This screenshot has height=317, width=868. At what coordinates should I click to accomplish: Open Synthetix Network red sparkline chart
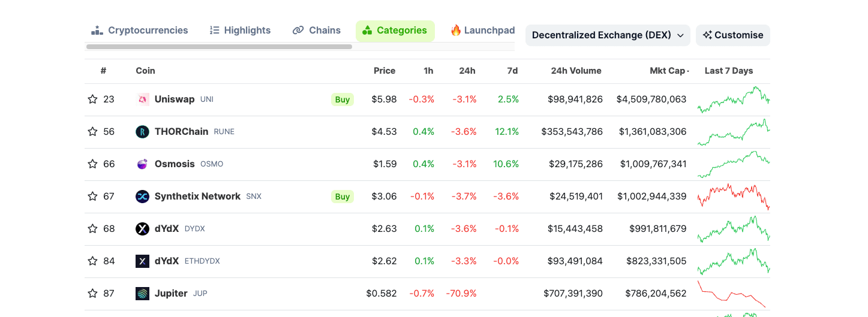tap(734, 197)
